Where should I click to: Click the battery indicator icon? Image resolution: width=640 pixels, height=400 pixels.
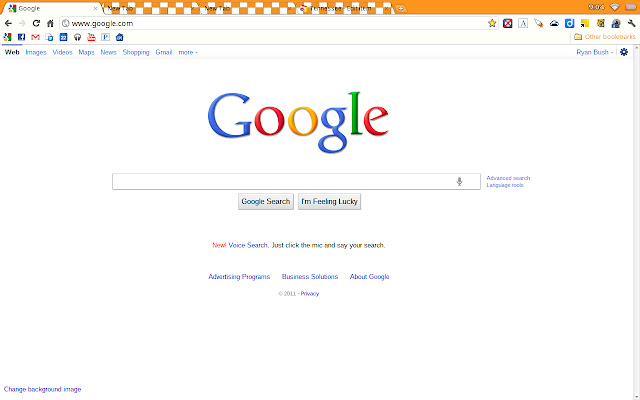click(630, 7)
